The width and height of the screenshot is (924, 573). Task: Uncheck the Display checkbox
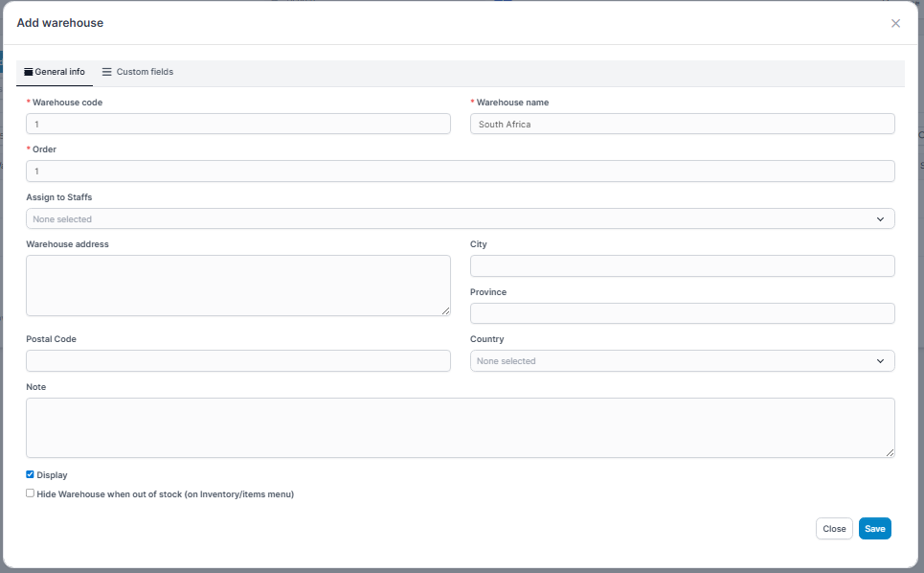click(x=31, y=474)
